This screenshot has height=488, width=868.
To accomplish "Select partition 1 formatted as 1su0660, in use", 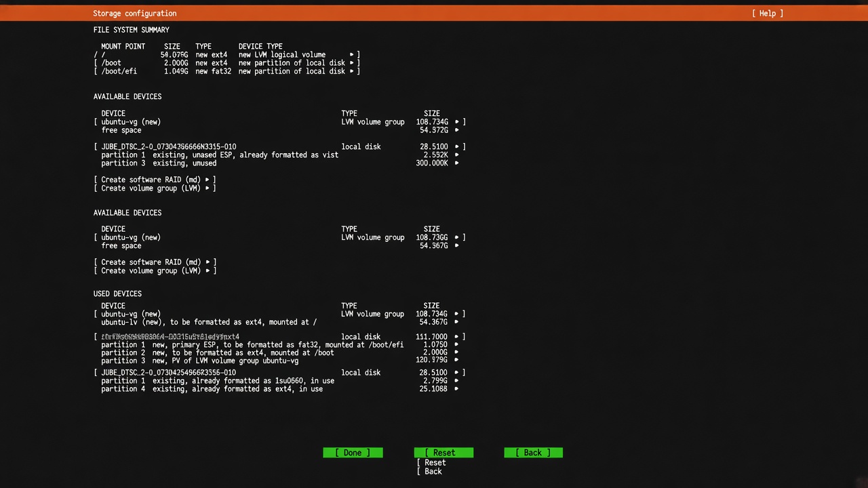I will click(279, 380).
